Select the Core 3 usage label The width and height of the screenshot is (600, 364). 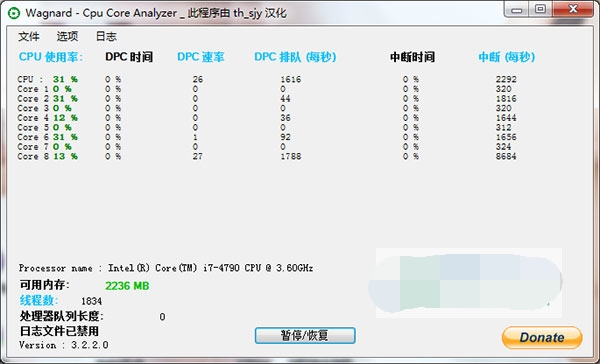pyautogui.click(x=44, y=108)
